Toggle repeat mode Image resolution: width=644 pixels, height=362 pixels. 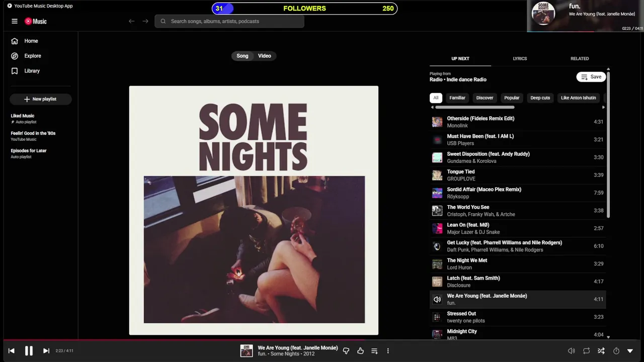pyautogui.click(x=586, y=351)
